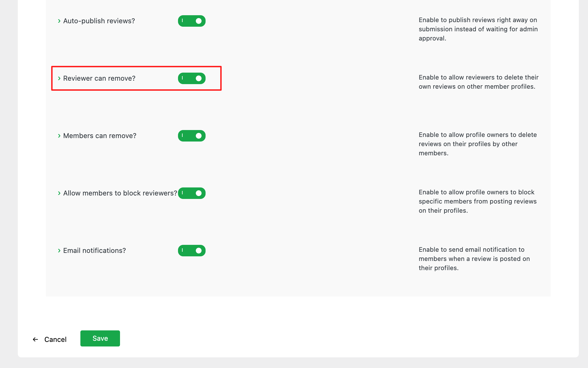The height and width of the screenshot is (368, 588).
Task: Turn off the Reviewer can remove switch
Action: click(x=192, y=78)
